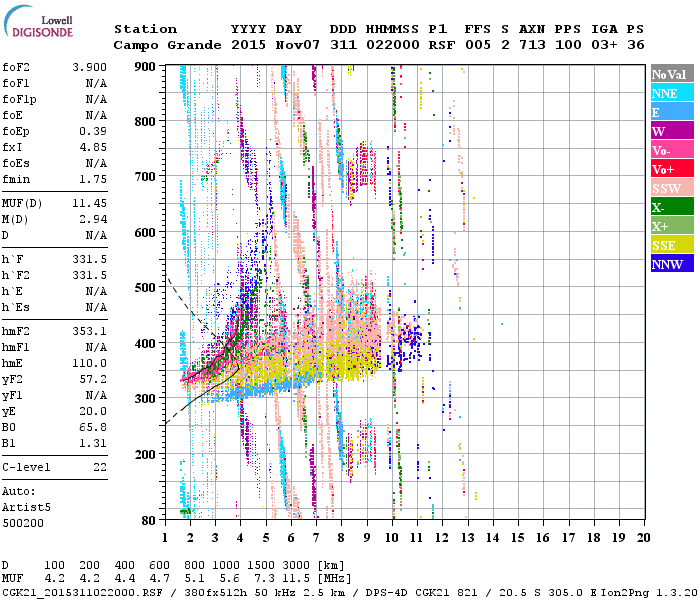Click the AXN value 713
The width and height of the screenshot is (700, 600).
pyautogui.click(x=532, y=45)
